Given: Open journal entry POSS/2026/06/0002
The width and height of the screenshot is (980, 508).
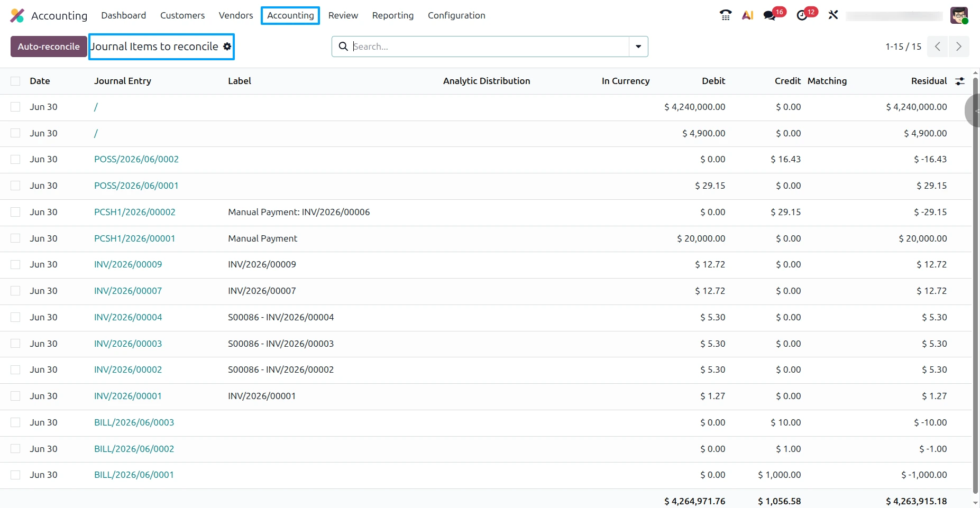Looking at the screenshot, I should point(136,159).
